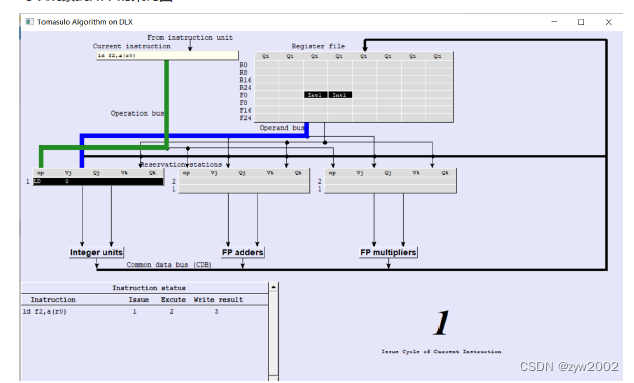The image size is (634, 383).
Task: Click the R16 row label in the Register file
Action: [245, 80]
